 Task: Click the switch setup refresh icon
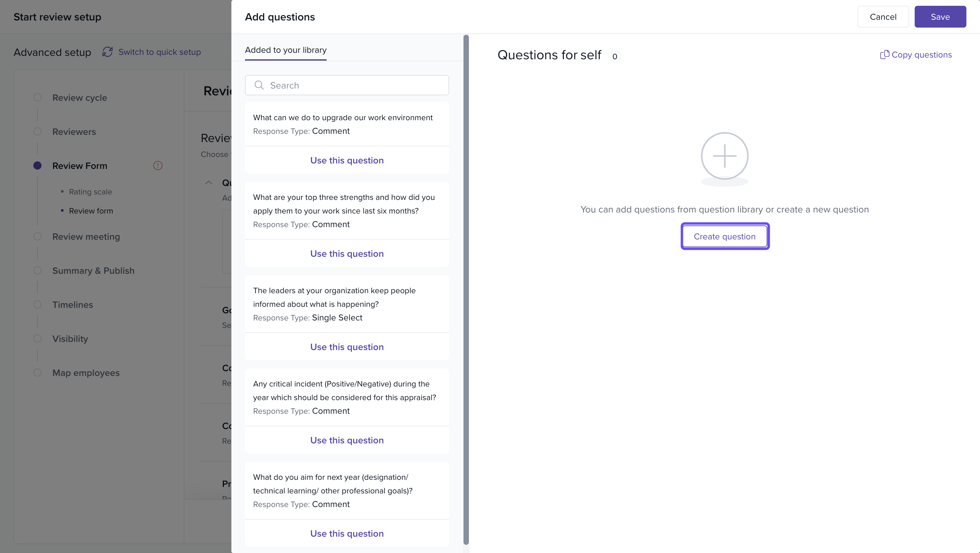(107, 52)
